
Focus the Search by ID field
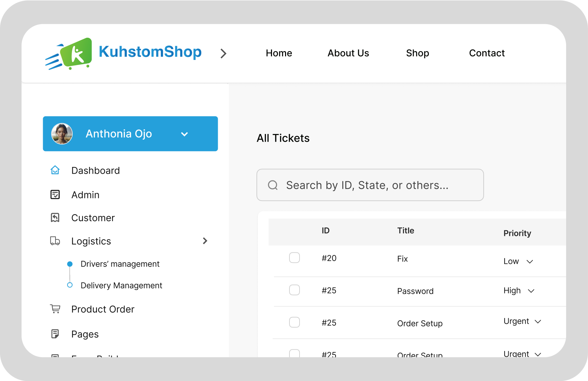coord(370,185)
